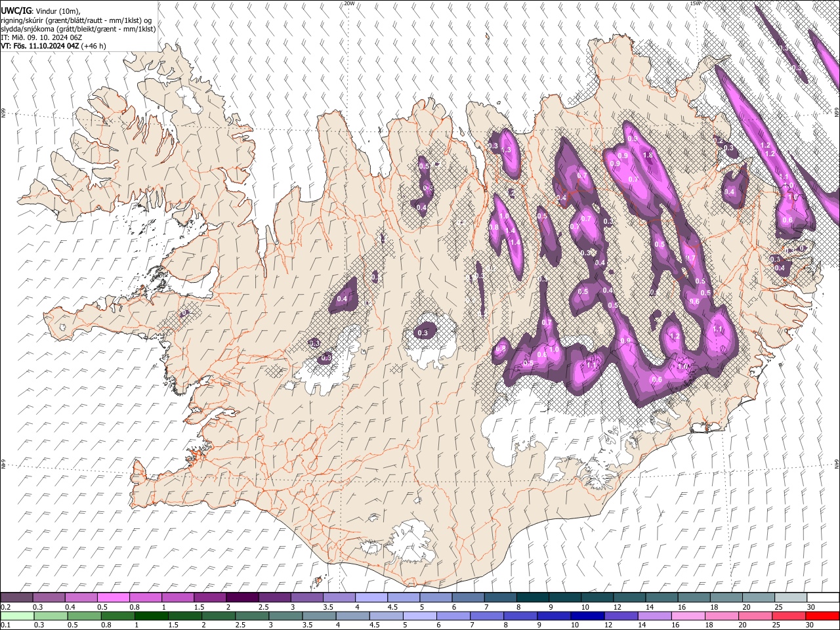Click the "0.1" label in the rain scale
The height and width of the screenshot is (630, 840).
pos(5,625)
